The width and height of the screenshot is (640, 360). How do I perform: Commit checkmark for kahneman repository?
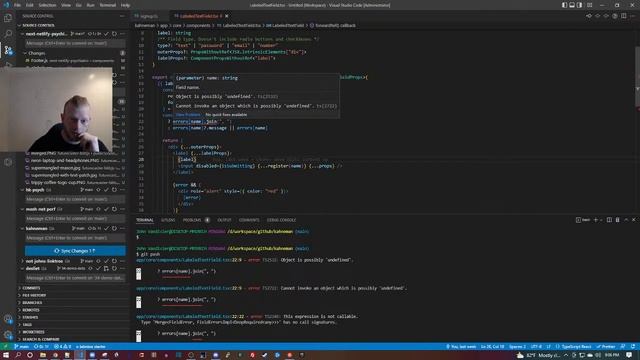[106, 228]
